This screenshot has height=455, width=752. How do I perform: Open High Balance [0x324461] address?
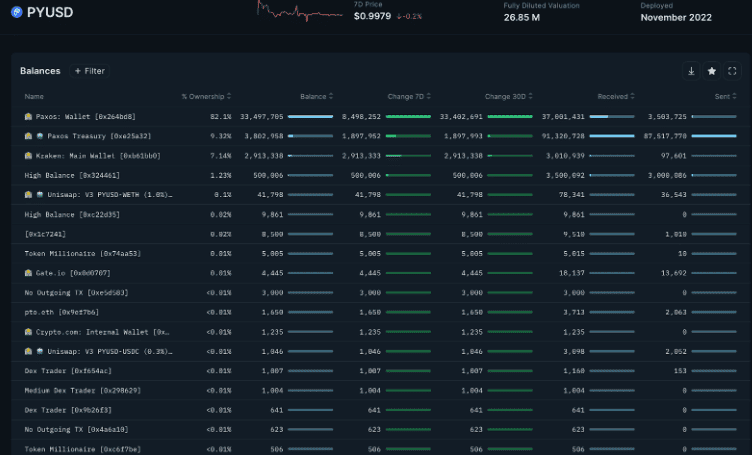click(72, 175)
